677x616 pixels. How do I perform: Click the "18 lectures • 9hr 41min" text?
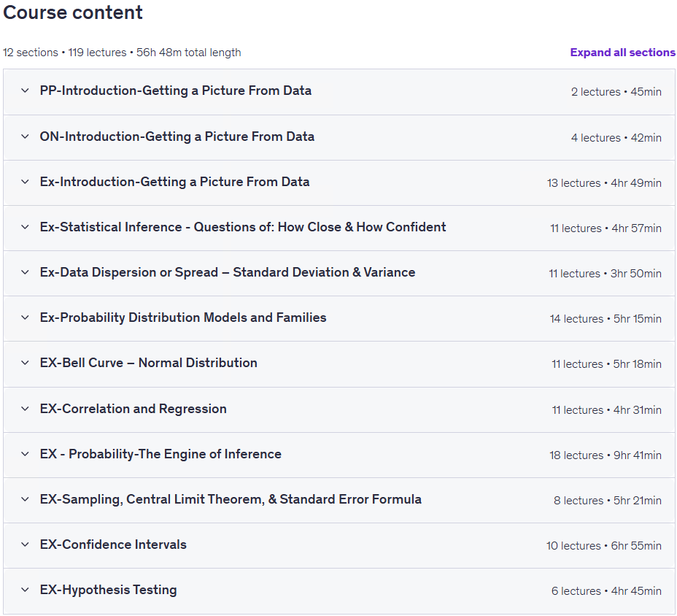click(x=606, y=455)
